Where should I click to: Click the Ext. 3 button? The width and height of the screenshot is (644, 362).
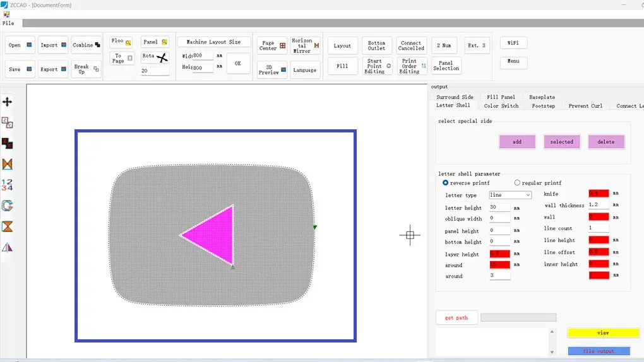pos(477,45)
